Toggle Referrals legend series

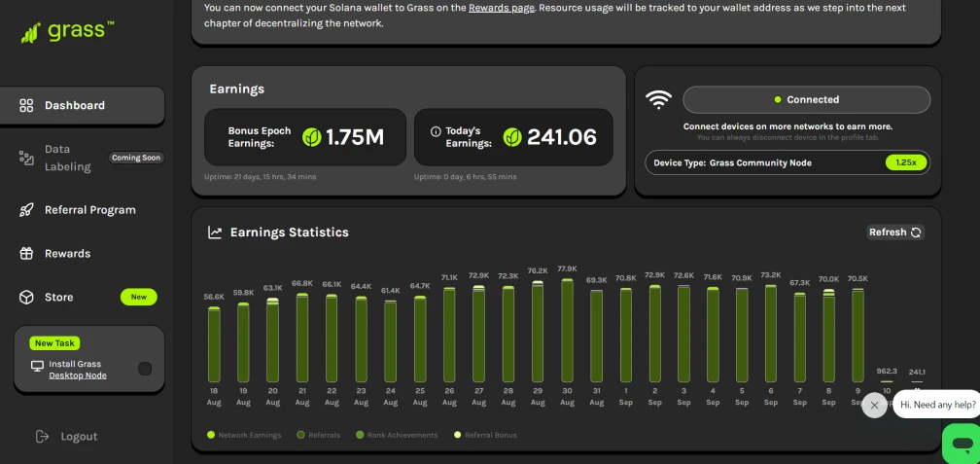(x=319, y=435)
